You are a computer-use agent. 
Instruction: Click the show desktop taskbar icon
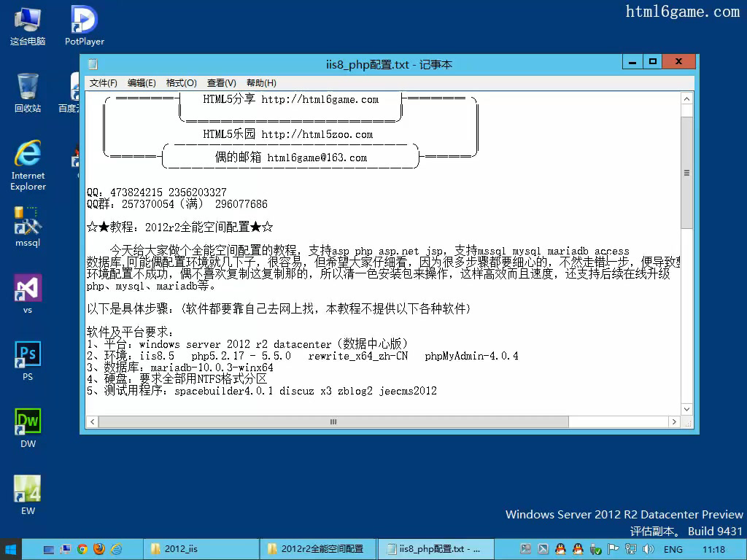[x=49, y=550]
